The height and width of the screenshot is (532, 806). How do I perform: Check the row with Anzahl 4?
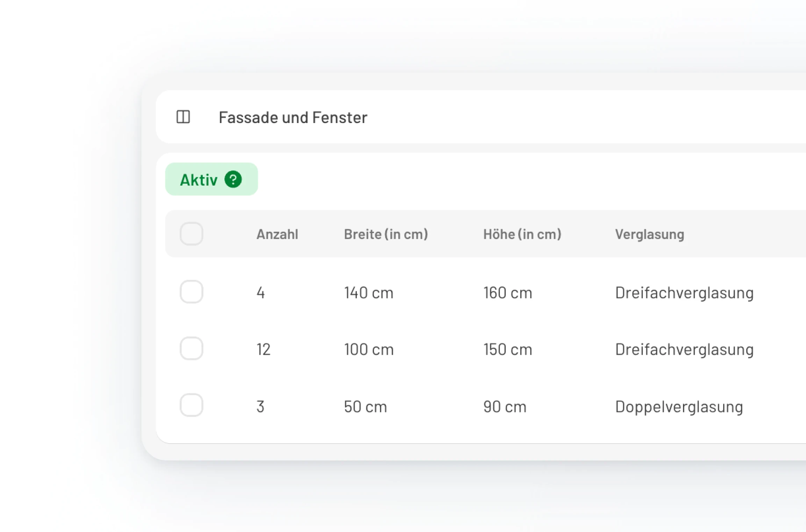191,292
